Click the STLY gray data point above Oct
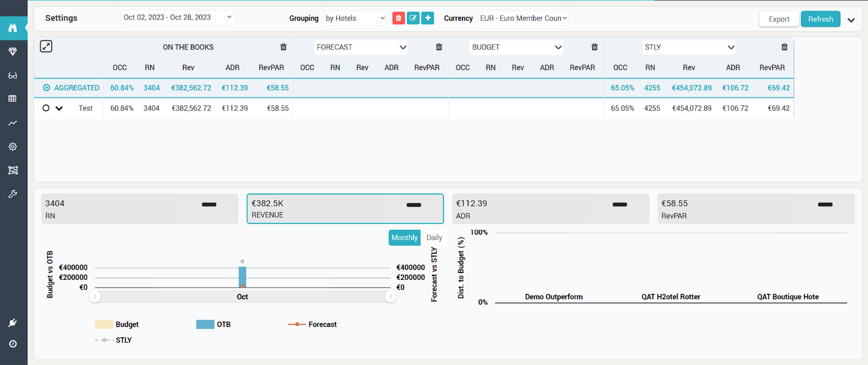Viewport: 868px width, 365px height. click(242, 261)
